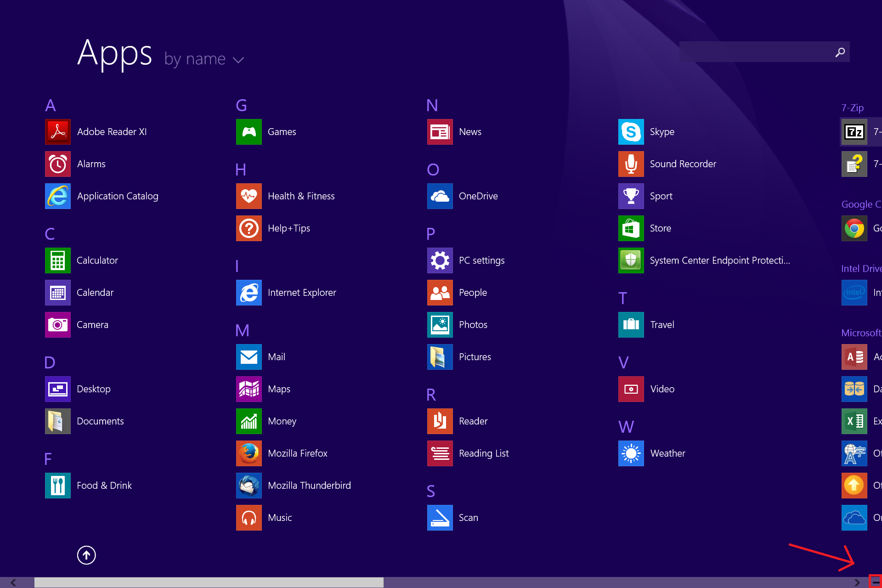Click the scrollbar left arrow
Image resolution: width=882 pixels, height=588 pixels.
coord(13,582)
